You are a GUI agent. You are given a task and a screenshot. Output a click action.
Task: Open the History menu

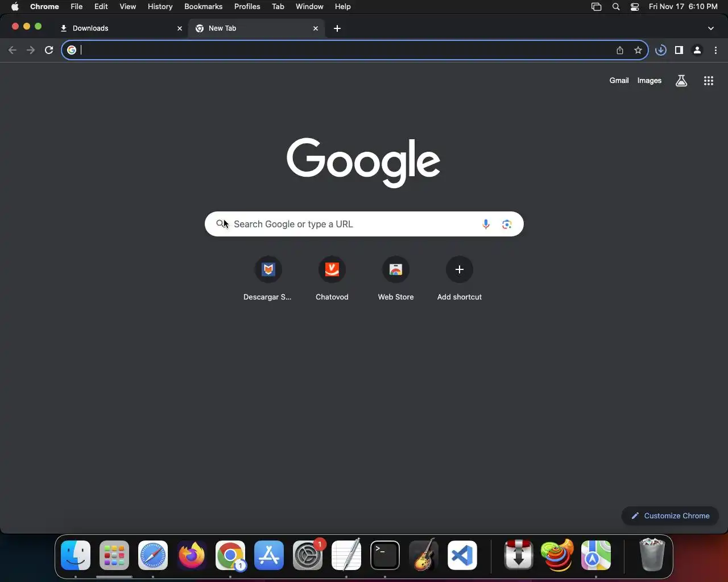pos(160,6)
